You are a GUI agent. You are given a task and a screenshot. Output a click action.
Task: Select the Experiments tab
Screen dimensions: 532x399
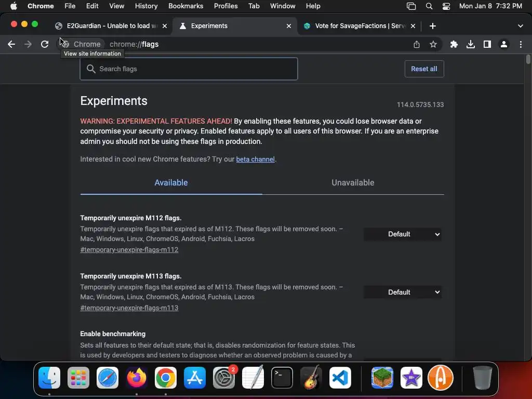pos(234,26)
